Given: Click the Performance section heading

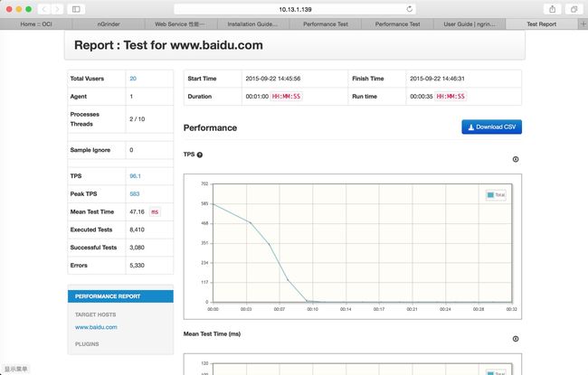Looking at the screenshot, I should [210, 127].
